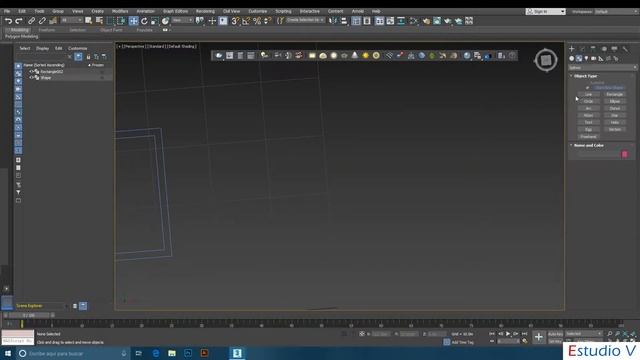Click the Align tool icon
Viewport: 640px width, 360px height.
344,21
